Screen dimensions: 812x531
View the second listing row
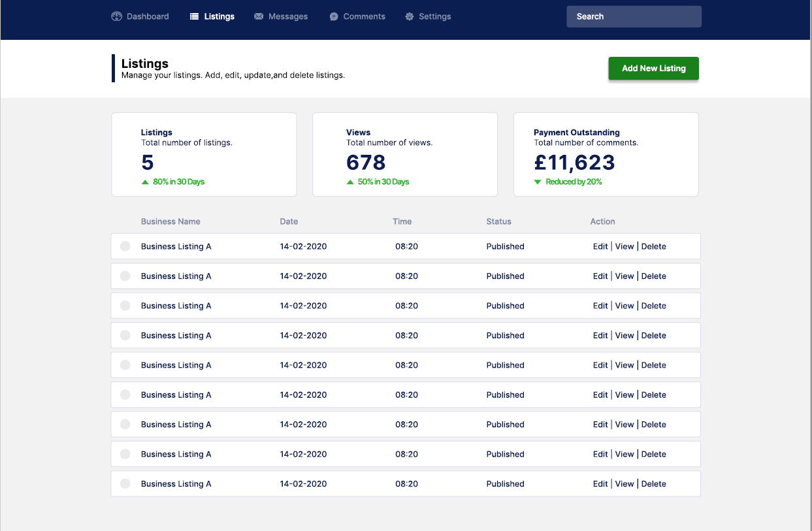click(625, 276)
